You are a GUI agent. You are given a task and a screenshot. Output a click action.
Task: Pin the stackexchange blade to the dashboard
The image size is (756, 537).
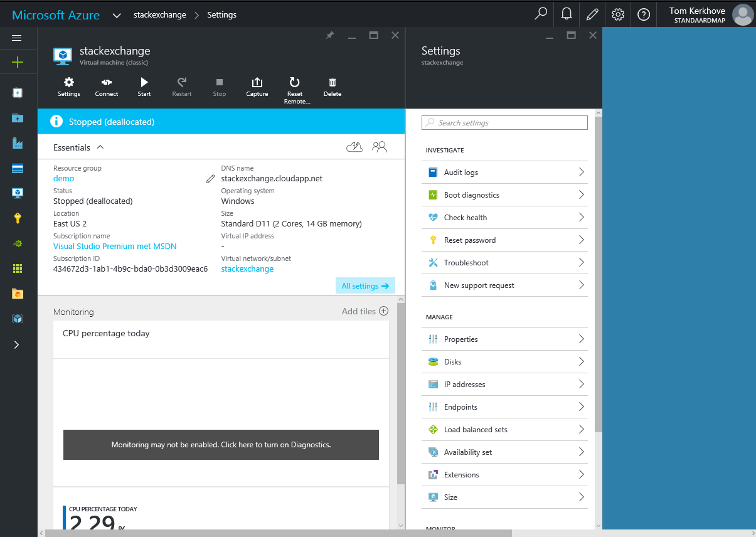pos(329,36)
